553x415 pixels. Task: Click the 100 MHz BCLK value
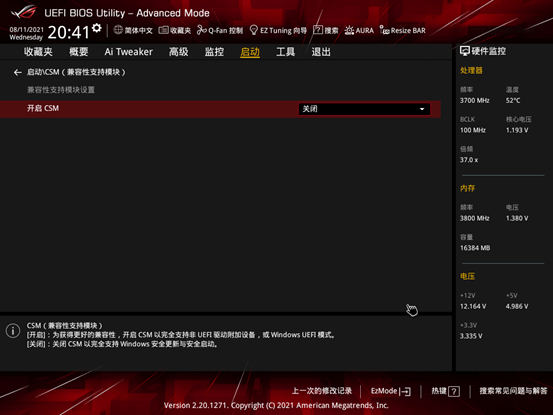tap(473, 130)
